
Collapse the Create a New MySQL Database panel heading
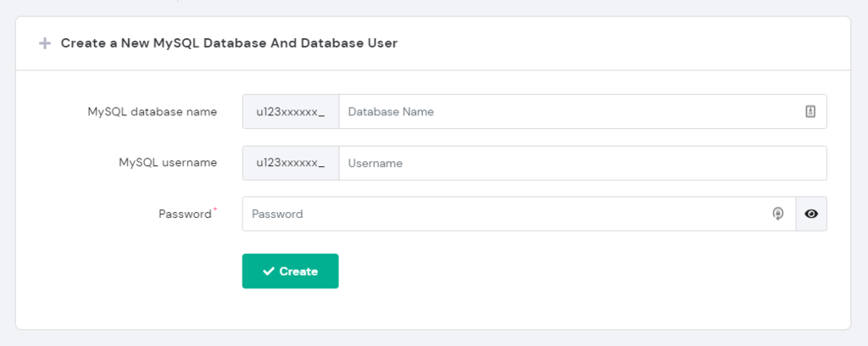(x=229, y=43)
